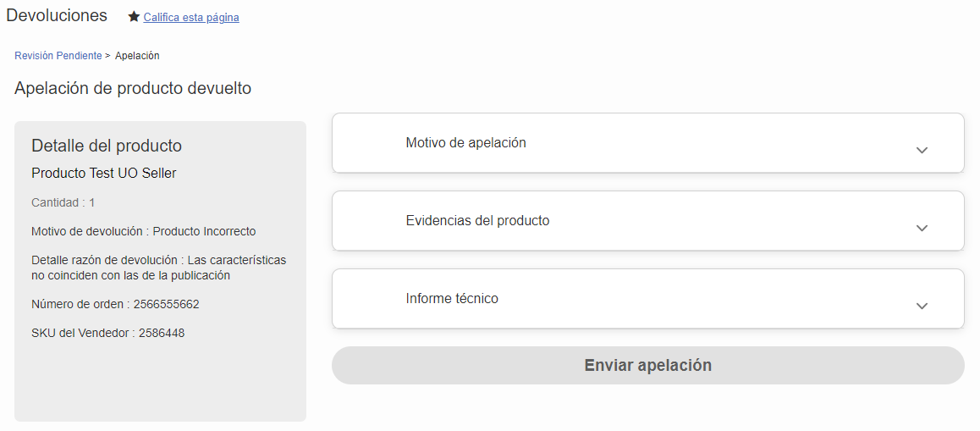Viewport: 980px width, 431px height.
Task: Expand Evidencias del producto using its chevron
Action: pyautogui.click(x=922, y=229)
